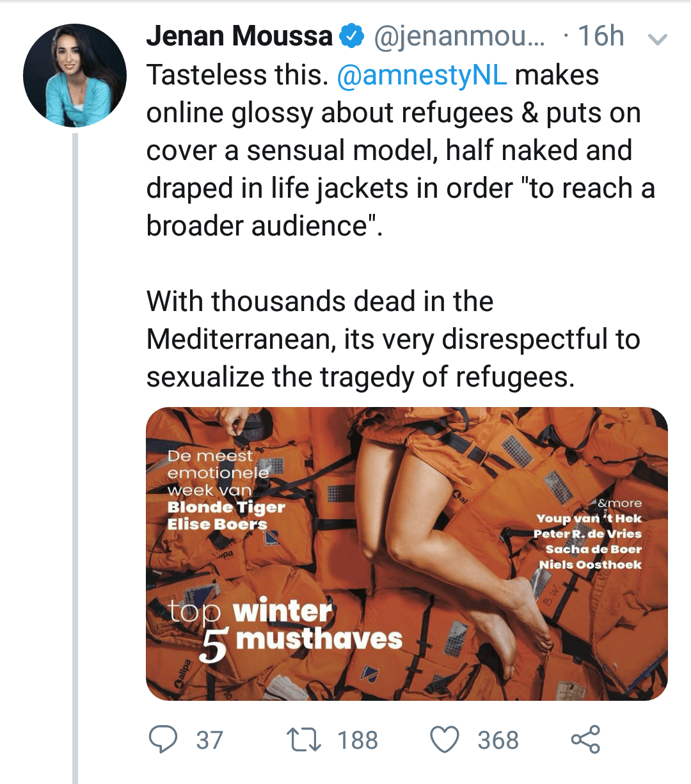
Task: Open the @amnestyNL mention link
Action: 422,75
